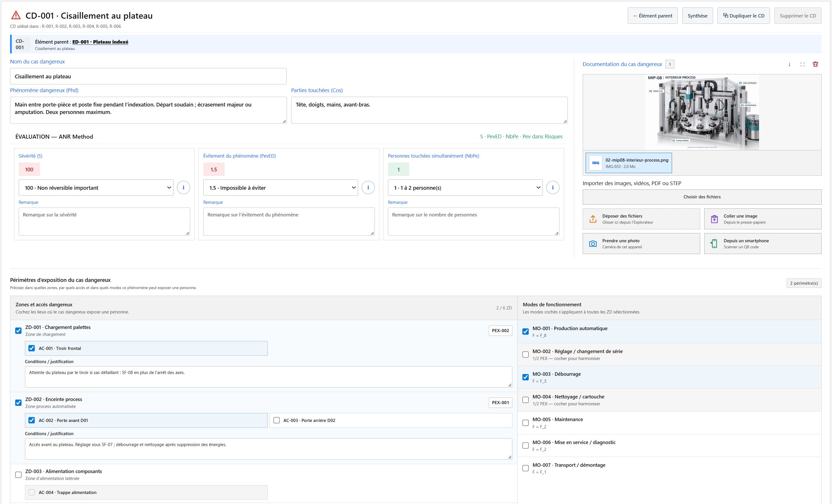Open the NbPe dropdown '1 · 1 à 2 personne(s)'
832x504 pixels.
[x=465, y=188]
